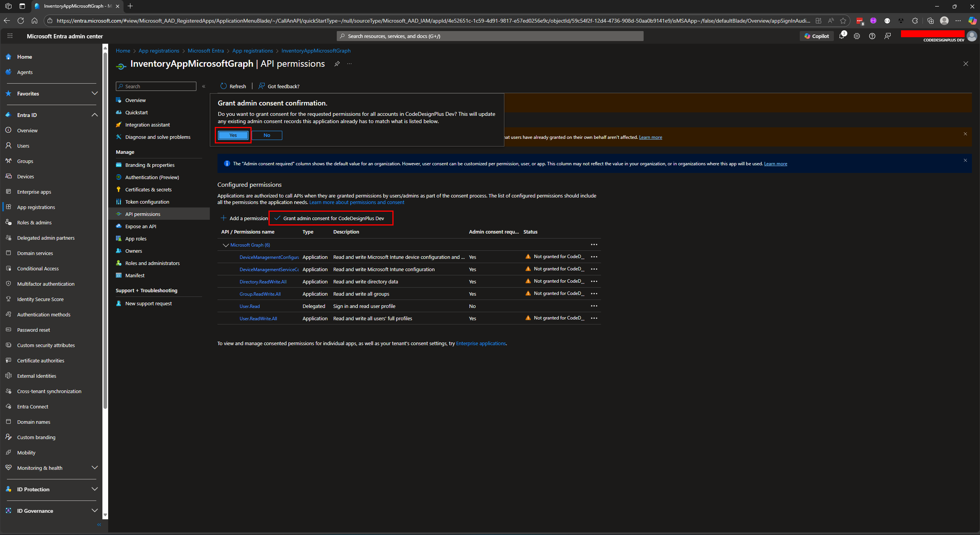This screenshot has height=535, width=980.
Task: Focus the inner menu Search box
Action: click(156, 86)
